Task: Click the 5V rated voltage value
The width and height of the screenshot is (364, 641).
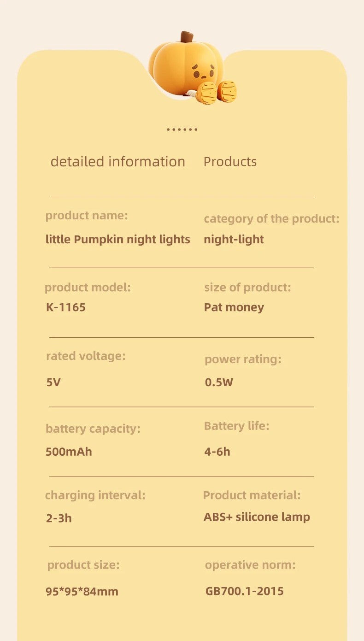Action: pyautogui.click(x=53, y=382)
